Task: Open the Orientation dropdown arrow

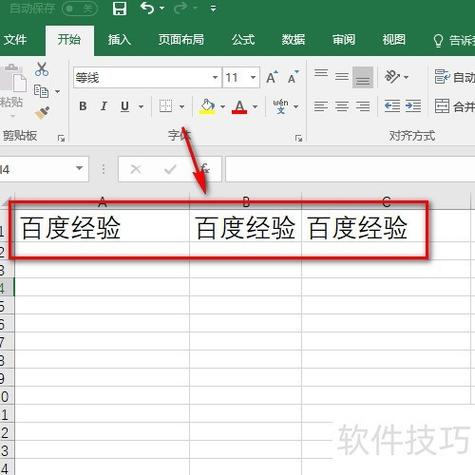Action: pyautogui.click(x=406, y=77)
